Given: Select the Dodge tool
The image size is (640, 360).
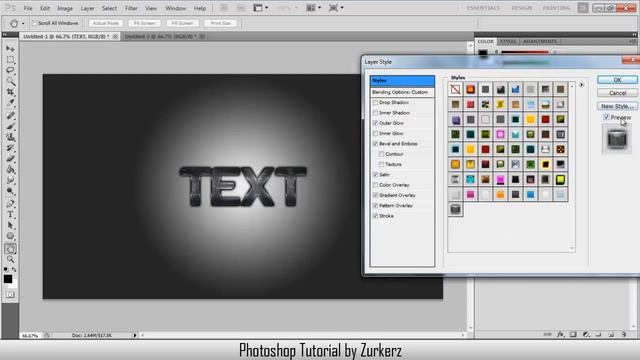Looking at the screenshot, I should (10, 191).
